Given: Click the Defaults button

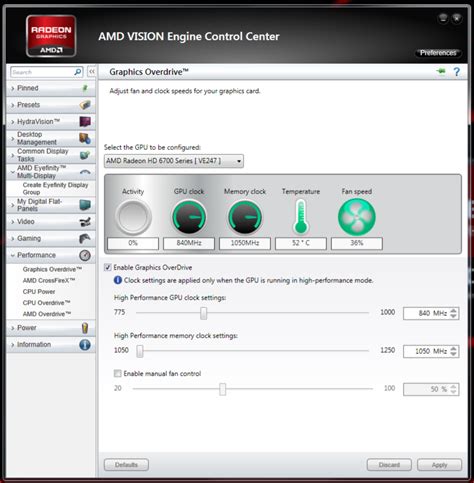Looking at the screenshot, I should [x=126, y=465].
